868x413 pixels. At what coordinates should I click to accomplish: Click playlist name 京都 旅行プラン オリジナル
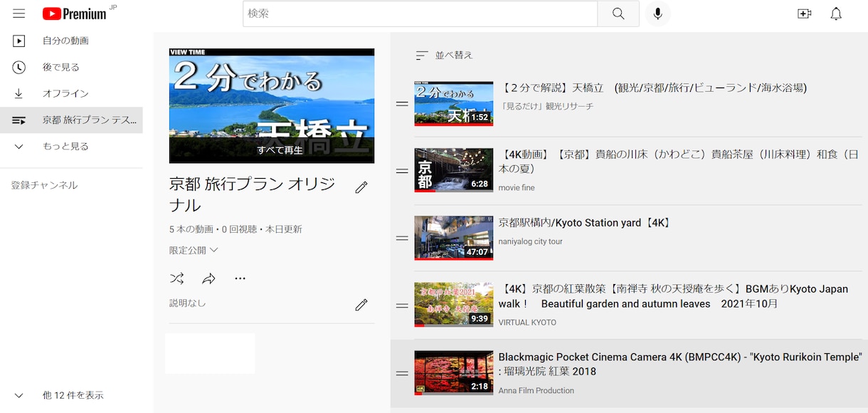253,194
